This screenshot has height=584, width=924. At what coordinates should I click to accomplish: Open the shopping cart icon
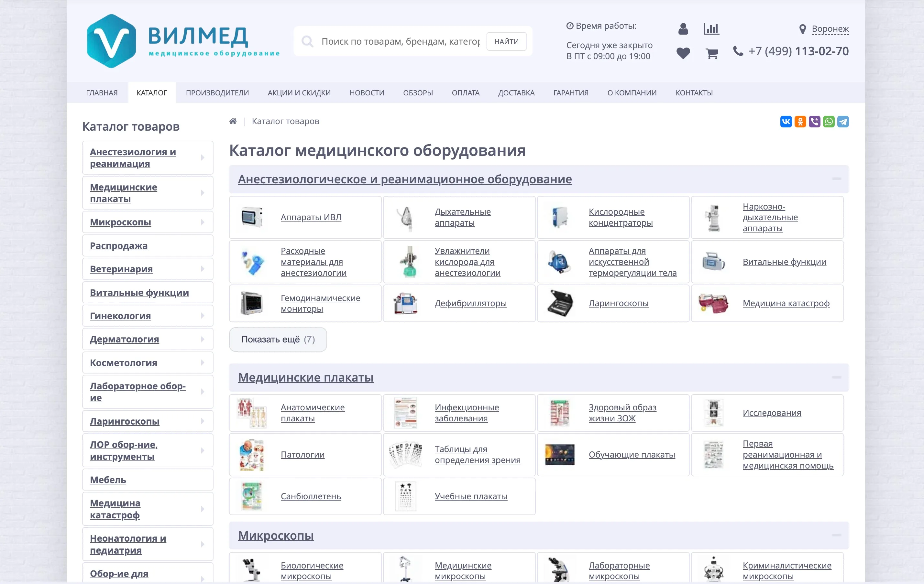pos(712,53)
